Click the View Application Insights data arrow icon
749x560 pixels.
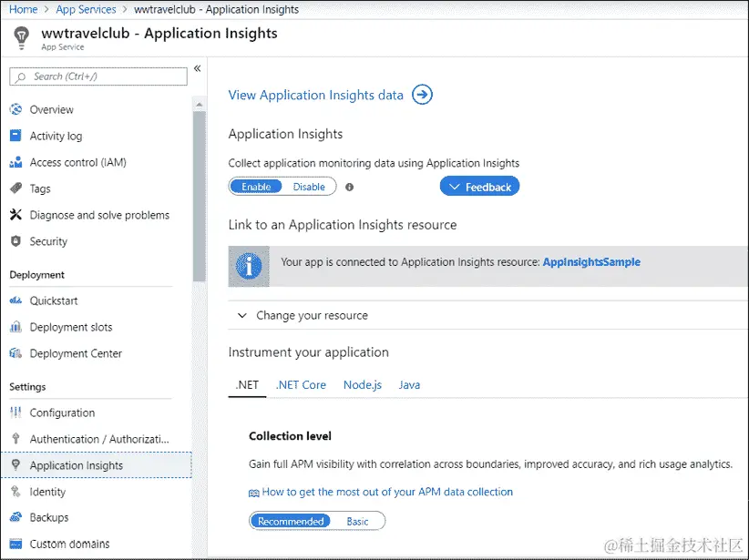[422, 95]
